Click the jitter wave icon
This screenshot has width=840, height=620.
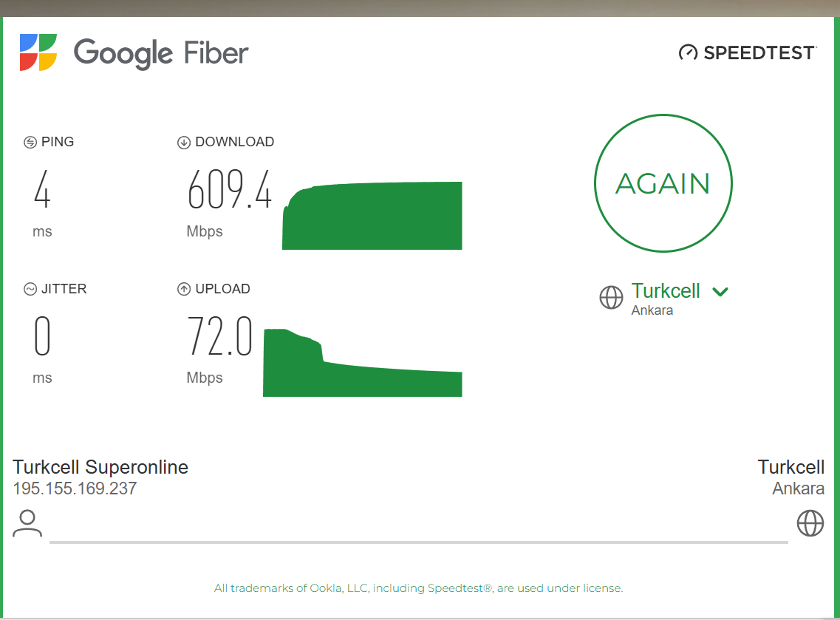pos(30,290)
